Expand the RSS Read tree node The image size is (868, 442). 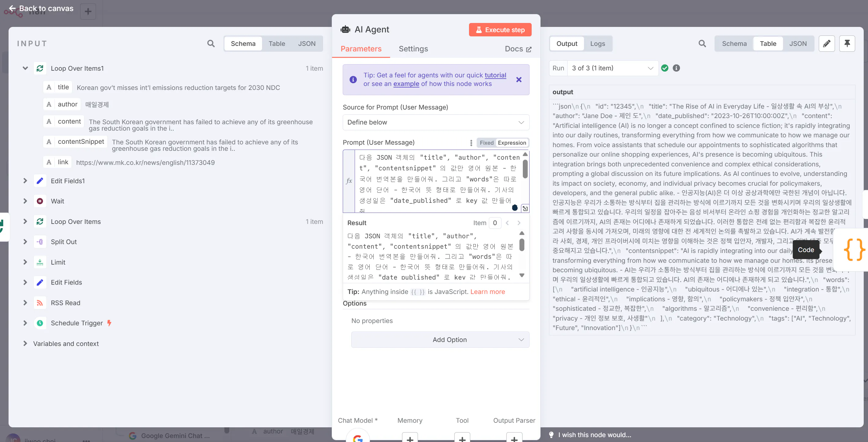25,303
